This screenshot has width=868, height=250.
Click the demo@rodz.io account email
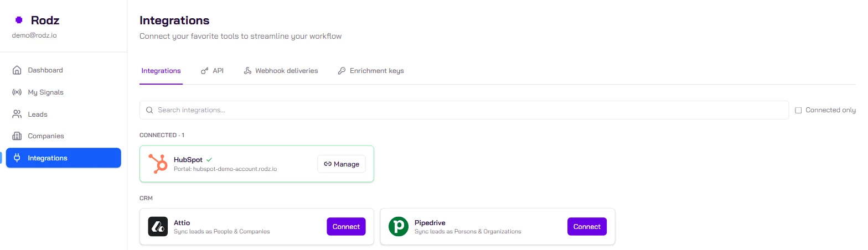point(34,35)
